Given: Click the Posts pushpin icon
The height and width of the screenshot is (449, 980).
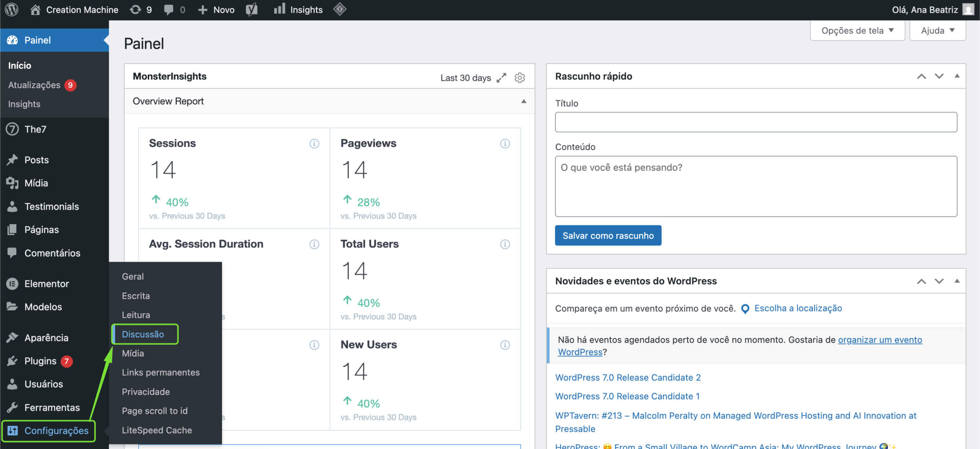Looking at the screenshot, I should point(12,160).
